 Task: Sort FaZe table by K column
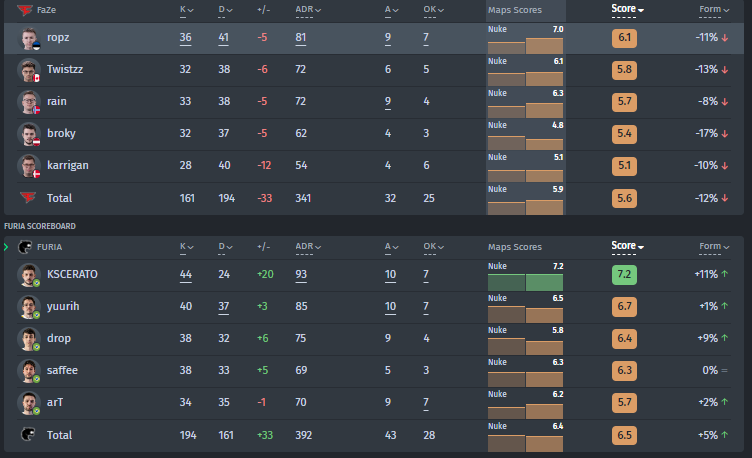[187, 10]
